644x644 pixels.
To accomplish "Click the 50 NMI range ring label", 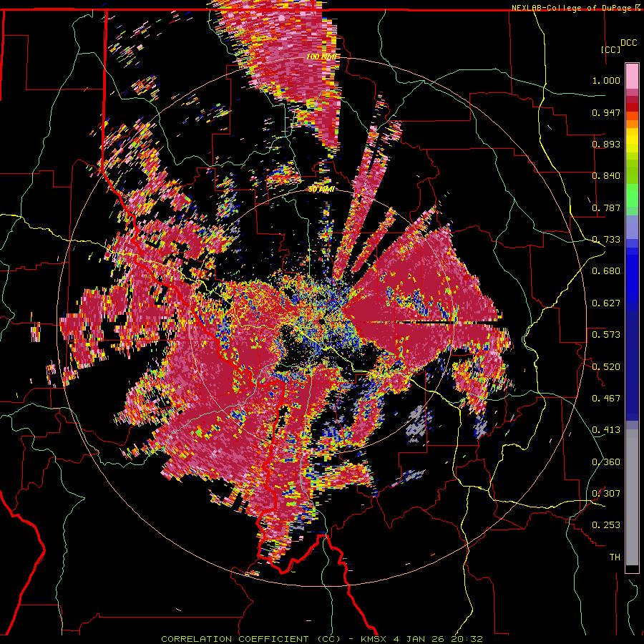I will [321, 190].
